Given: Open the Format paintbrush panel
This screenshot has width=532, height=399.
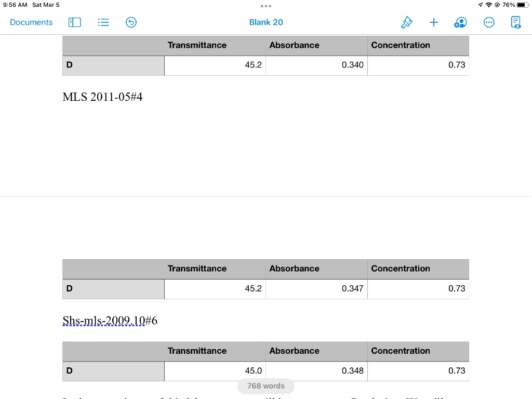Looking at the screenshot, I should (x=406, y=22).
